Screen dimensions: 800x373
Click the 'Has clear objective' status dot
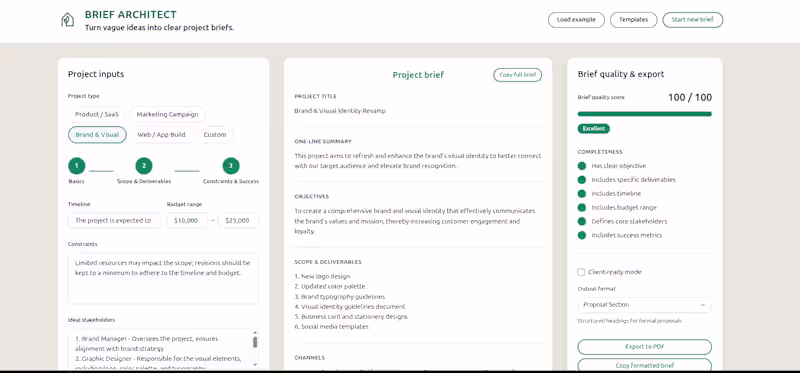[x=582, y=166]
